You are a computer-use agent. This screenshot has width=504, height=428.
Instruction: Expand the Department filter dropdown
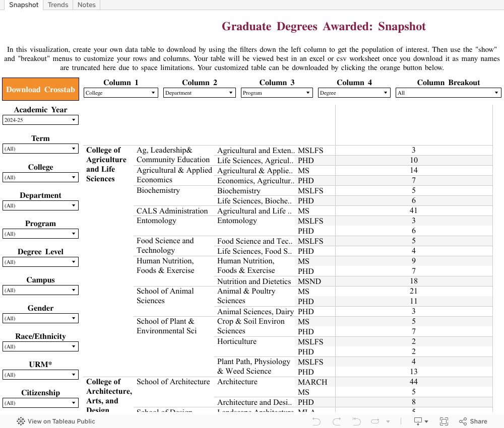point(40,205)
